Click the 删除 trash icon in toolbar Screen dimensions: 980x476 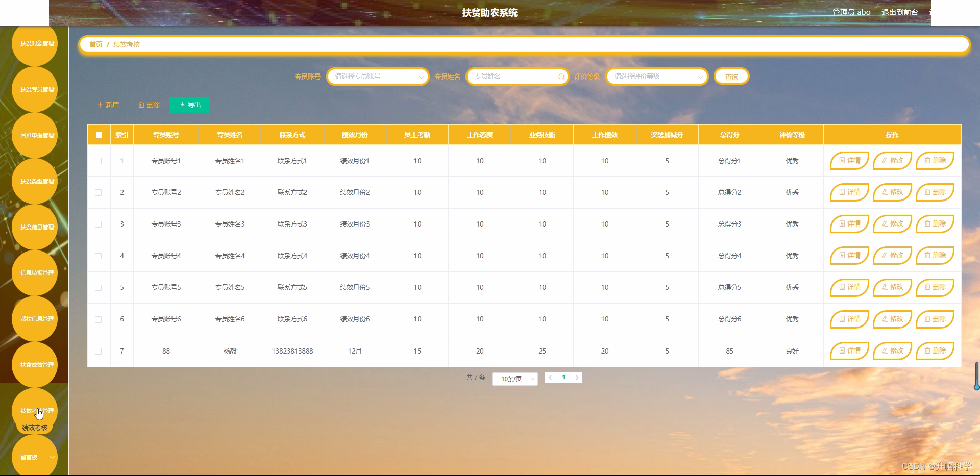pyautogui.click(x=142, y=105)
